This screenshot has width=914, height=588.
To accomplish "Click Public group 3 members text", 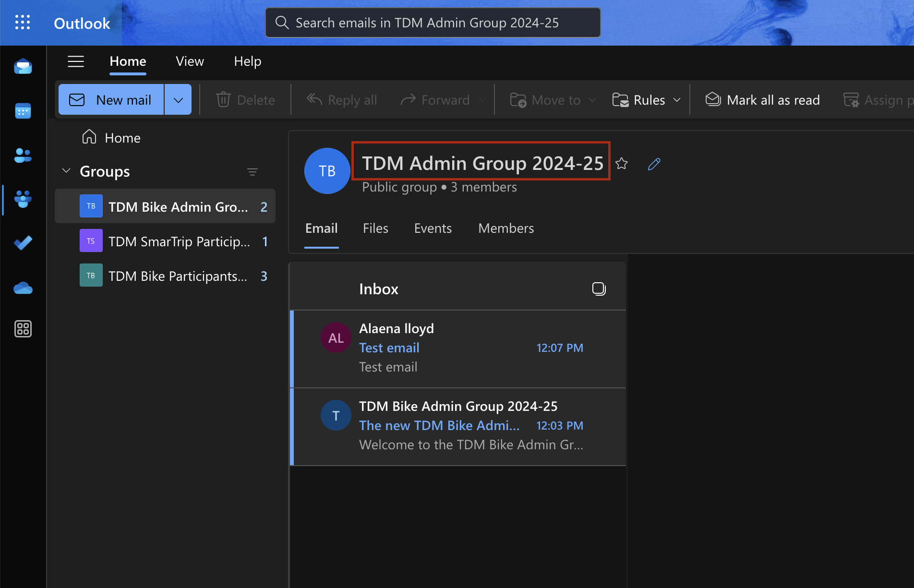I will click(x=439, y=187).
